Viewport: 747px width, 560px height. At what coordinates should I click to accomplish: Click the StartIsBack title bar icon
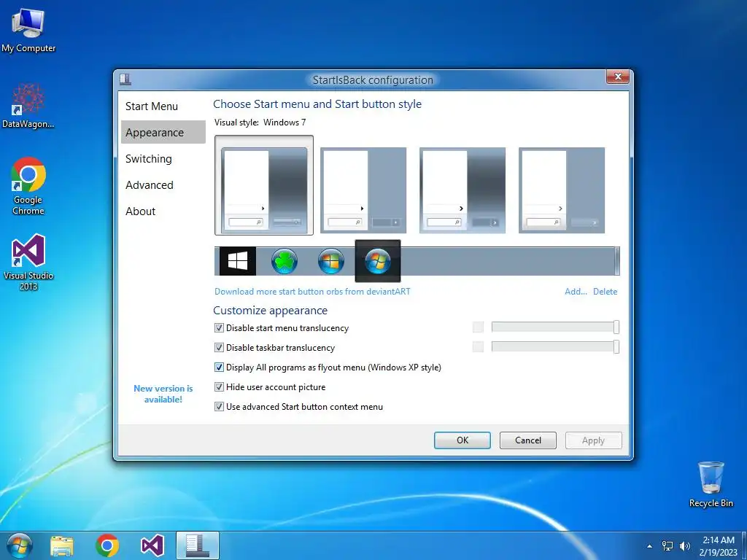125,79
